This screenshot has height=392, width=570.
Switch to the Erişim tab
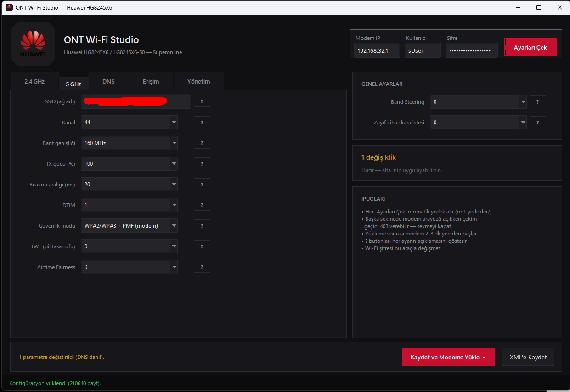pos(151,81)
